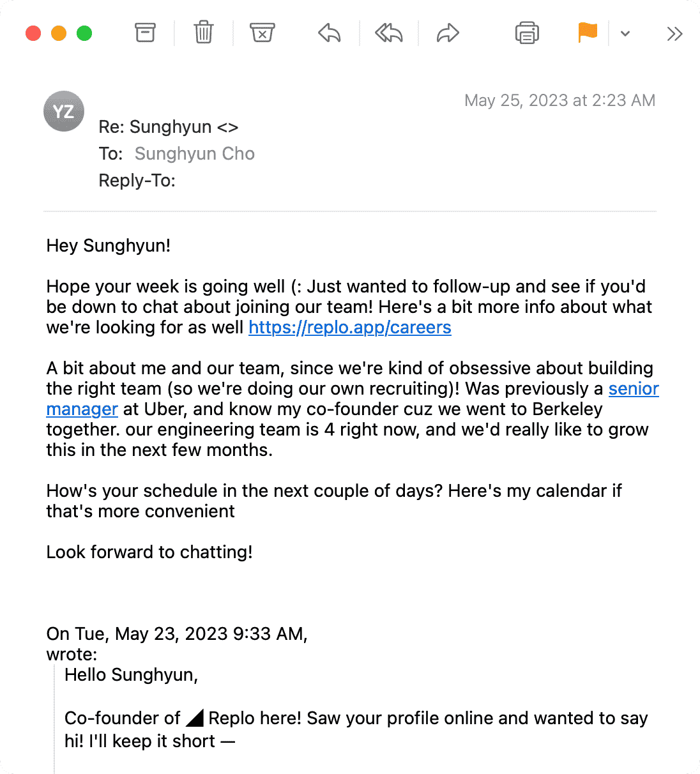Forward this email

[448, 33]
